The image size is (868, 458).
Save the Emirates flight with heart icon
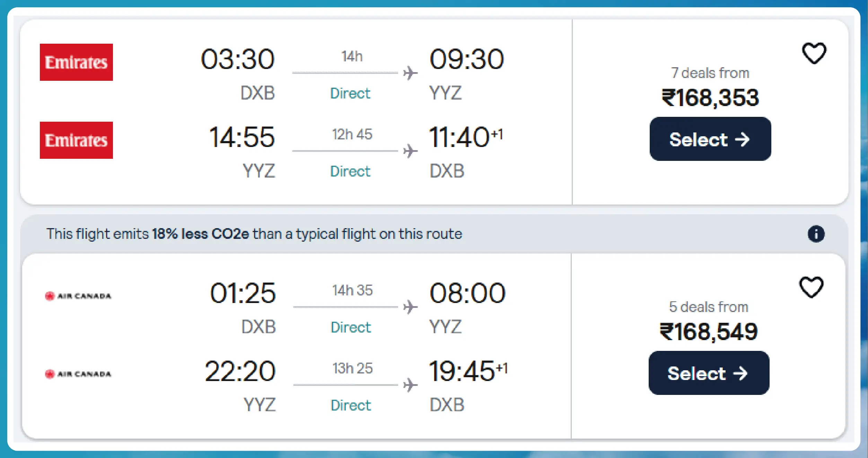click(814, 53)
